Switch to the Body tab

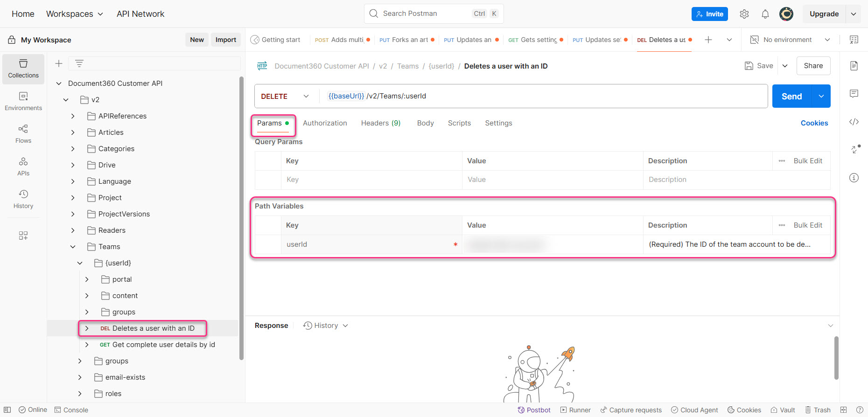(x=426, y=123)
